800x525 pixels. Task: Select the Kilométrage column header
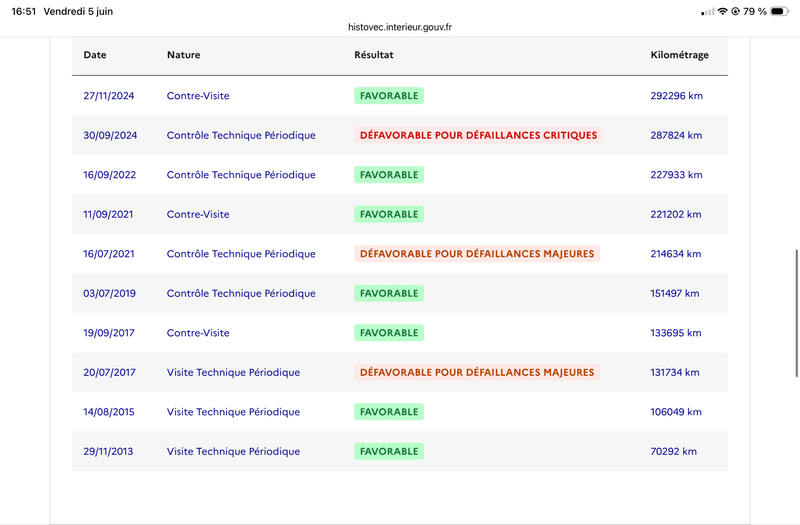pos(679,55)
